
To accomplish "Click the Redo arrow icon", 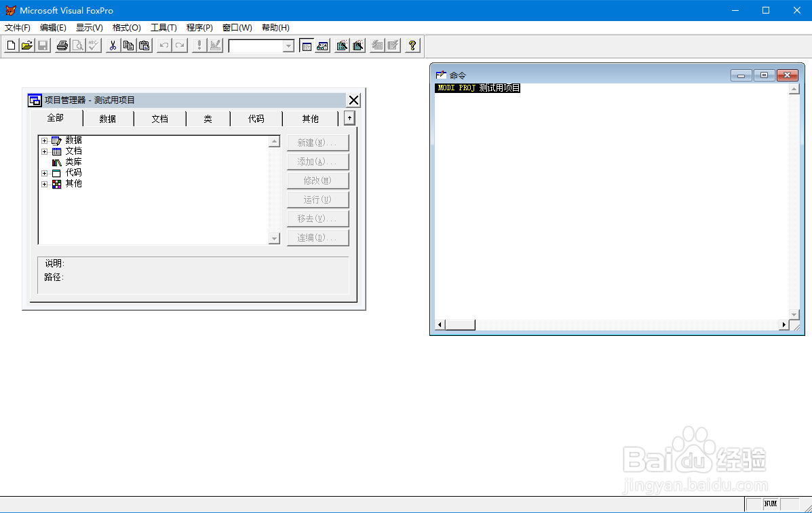I will (179, 45).
